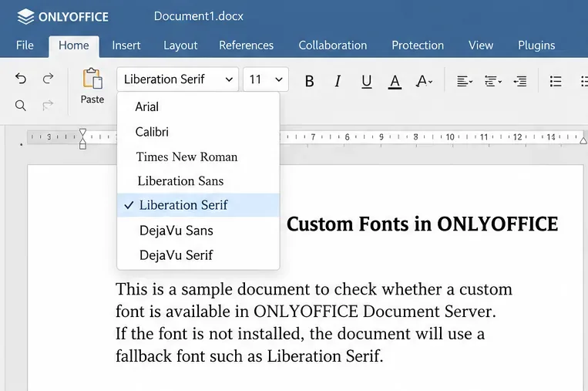Image resolution: width=588 pixels, height=391 pixels.
Task: Click the Paste label
Action: pyautogui.click(x=92, y=99)
